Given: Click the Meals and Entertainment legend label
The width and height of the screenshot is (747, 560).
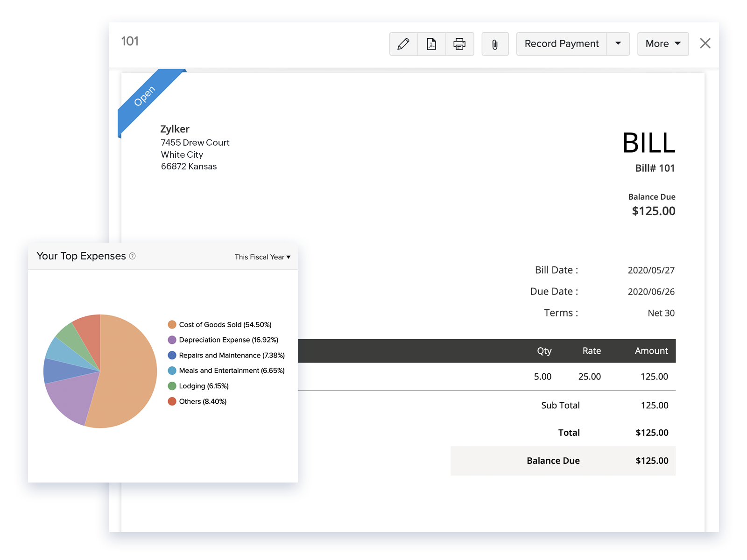Looking at the screenshot, I should [232, 370].
